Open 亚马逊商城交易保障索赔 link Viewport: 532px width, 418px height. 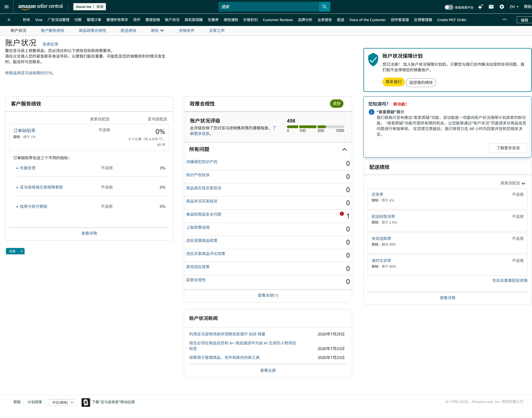41,187
